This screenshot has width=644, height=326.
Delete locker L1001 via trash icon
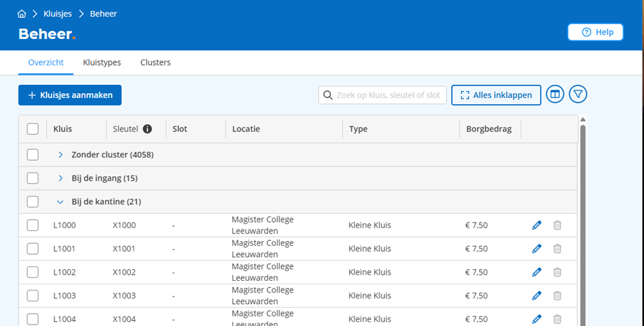[x=558, y=249]
